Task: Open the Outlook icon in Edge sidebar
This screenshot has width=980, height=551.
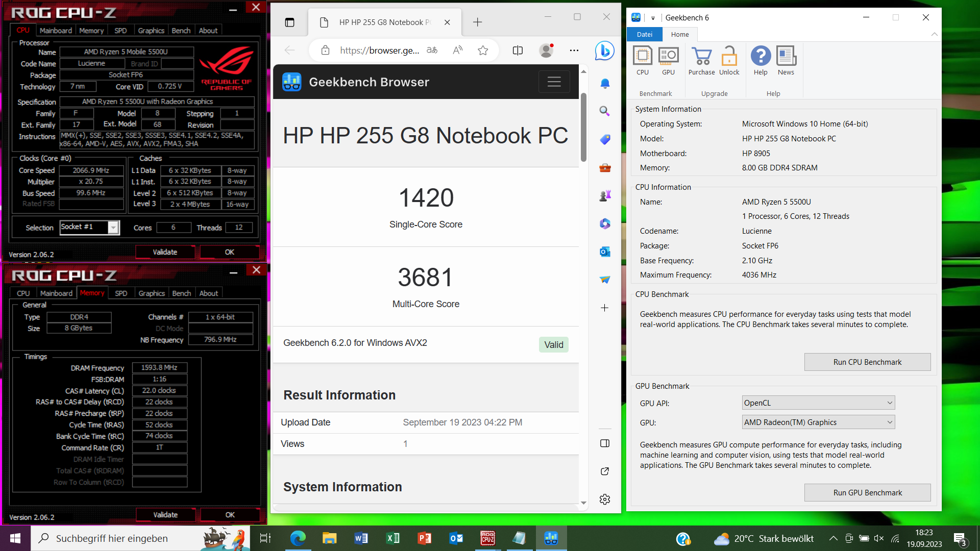Action: click(605, 252)
